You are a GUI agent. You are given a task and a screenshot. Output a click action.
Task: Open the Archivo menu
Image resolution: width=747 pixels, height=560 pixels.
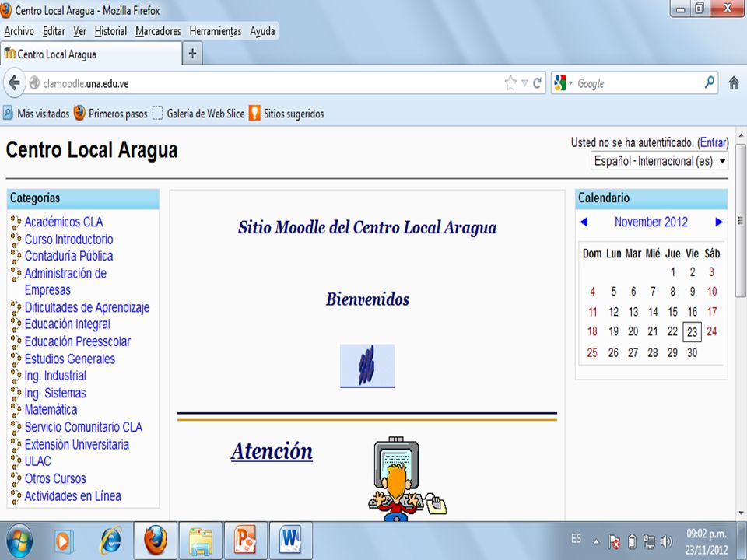click(x=19, y=31)
